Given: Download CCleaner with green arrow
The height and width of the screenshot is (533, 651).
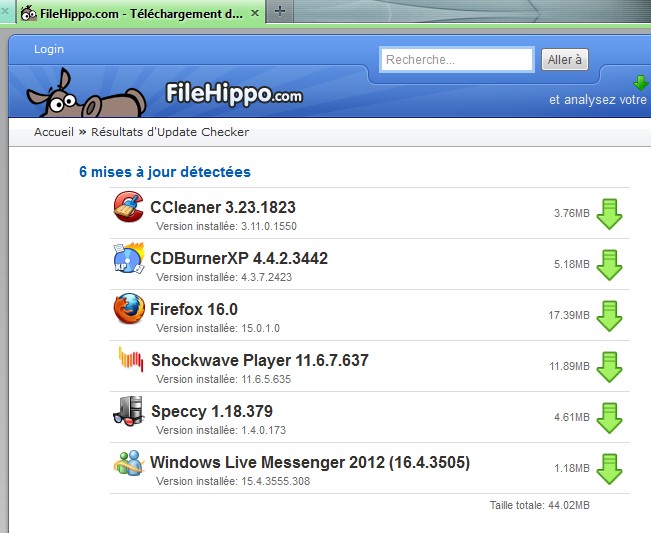Looking at the screenshot, I should pyautogui.click(x=609, y=214).
